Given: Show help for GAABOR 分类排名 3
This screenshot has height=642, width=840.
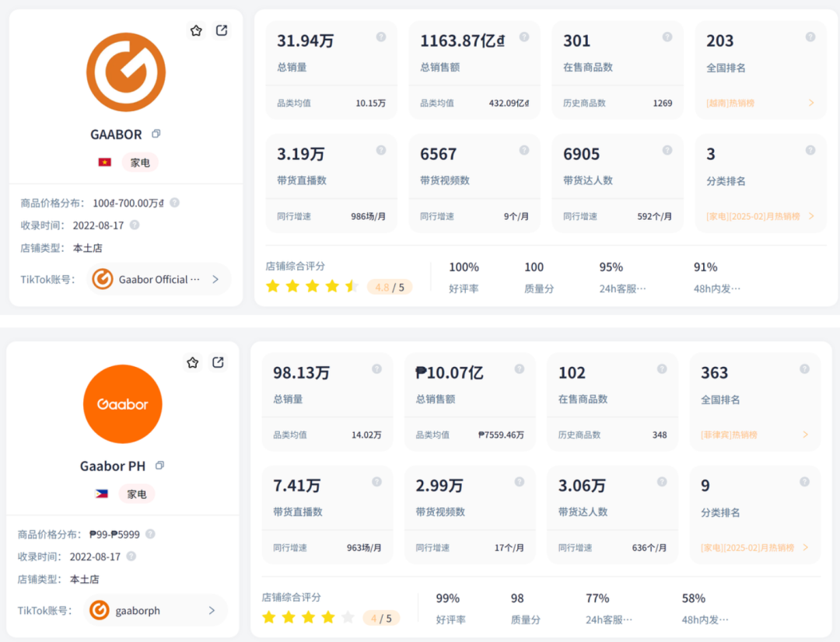Looking at the screenshot, I should coord(810,151).
